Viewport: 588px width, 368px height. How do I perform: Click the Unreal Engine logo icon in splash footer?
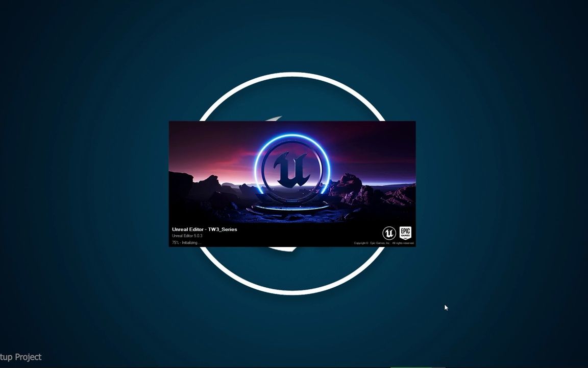[x=389, y=233]
